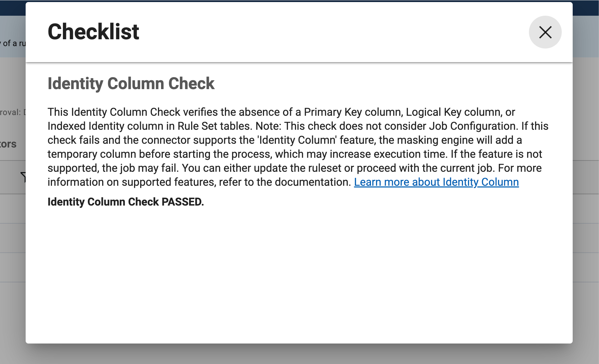Click the dark blue header bar above dialog

(299, 1)
